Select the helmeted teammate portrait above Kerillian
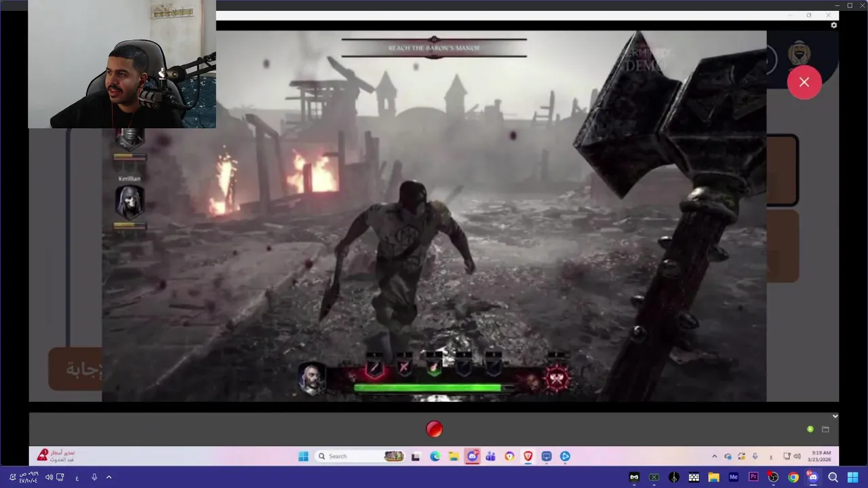868x488 pixels. point(129,138)
